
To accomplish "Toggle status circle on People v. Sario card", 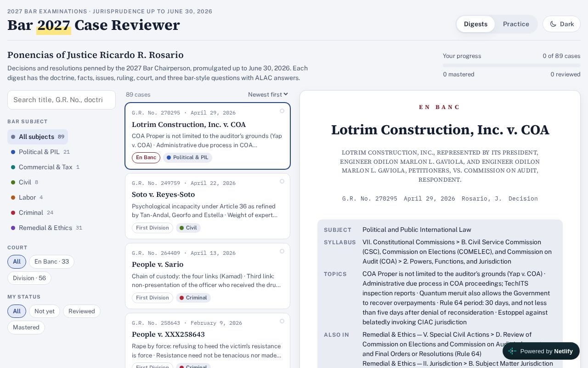I will pyautogui.click(x=282, y=251).
